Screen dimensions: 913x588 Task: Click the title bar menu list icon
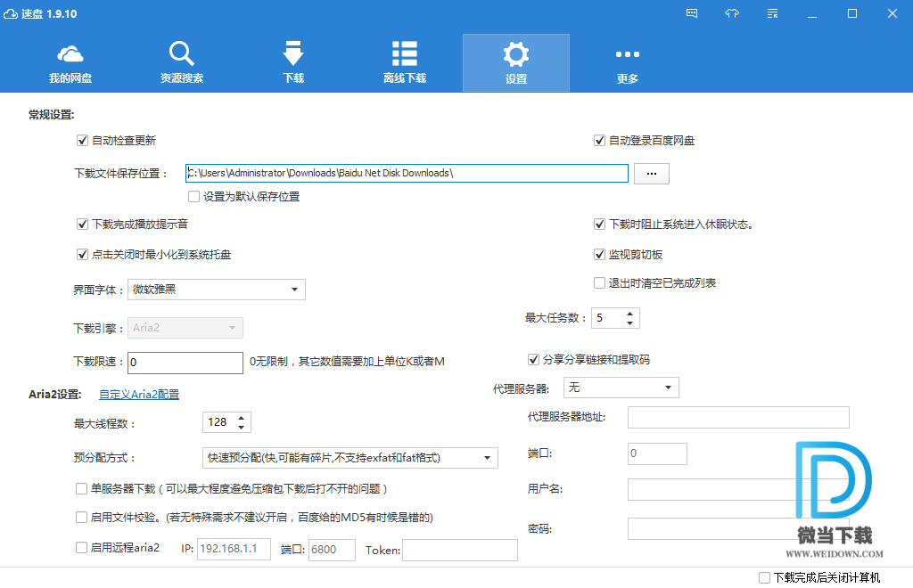772,13
